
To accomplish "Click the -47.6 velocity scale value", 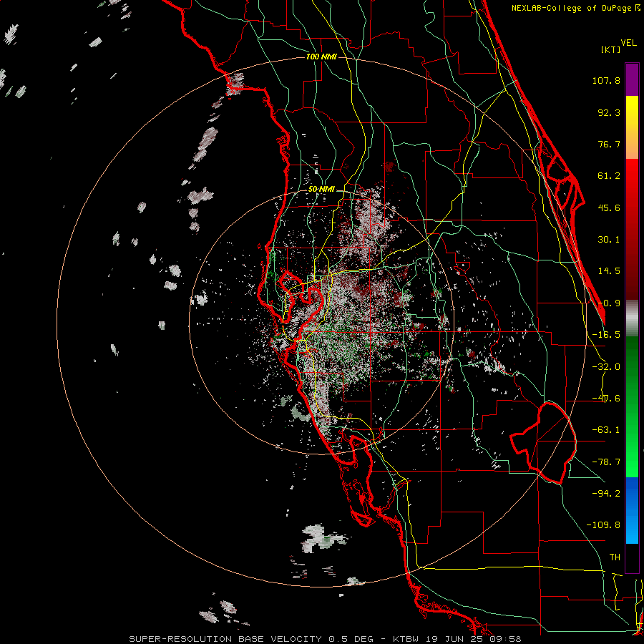I will (x=606, y=399).
